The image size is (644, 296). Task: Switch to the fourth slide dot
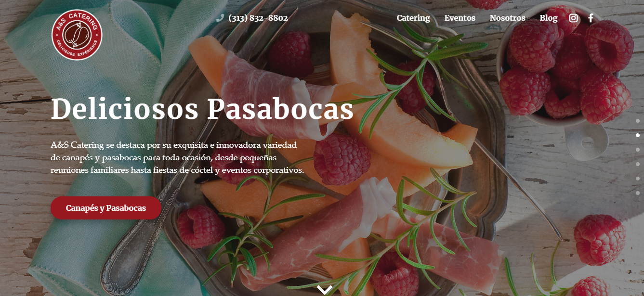pyautogui.click(x=638, y=164)
